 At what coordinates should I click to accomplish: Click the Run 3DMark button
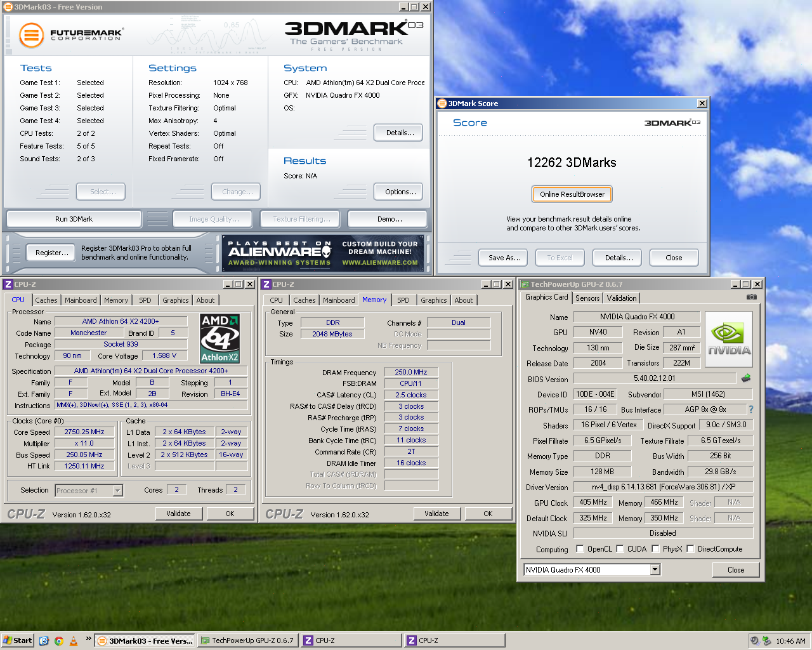pos(74,219)
